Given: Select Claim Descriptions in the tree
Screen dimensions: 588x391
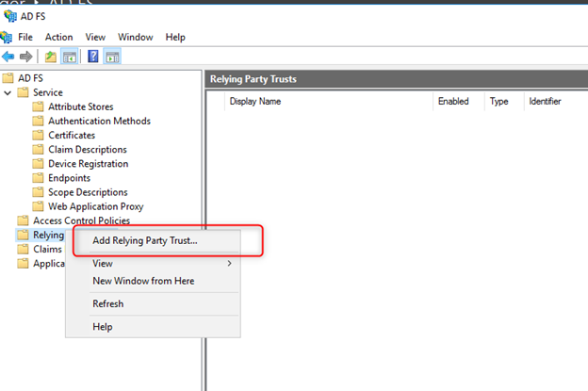Looking at the screenshot, I should pyautogui.click(x=88, y=149).
